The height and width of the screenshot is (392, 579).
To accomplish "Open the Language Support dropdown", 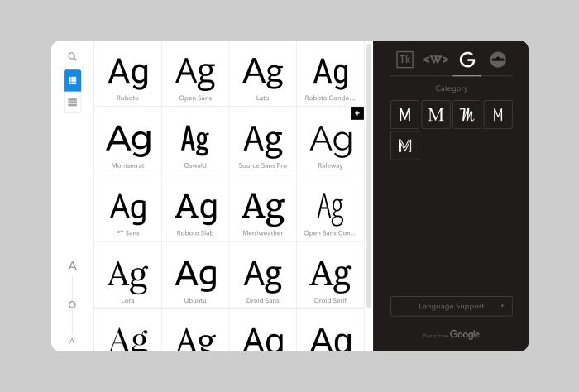I will coord(452,306).
